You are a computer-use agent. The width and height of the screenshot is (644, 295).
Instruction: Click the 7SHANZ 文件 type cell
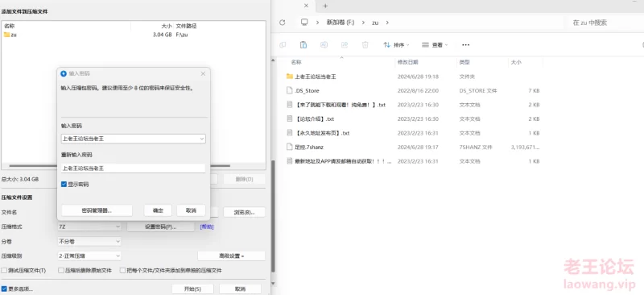(x=476, y=147)
